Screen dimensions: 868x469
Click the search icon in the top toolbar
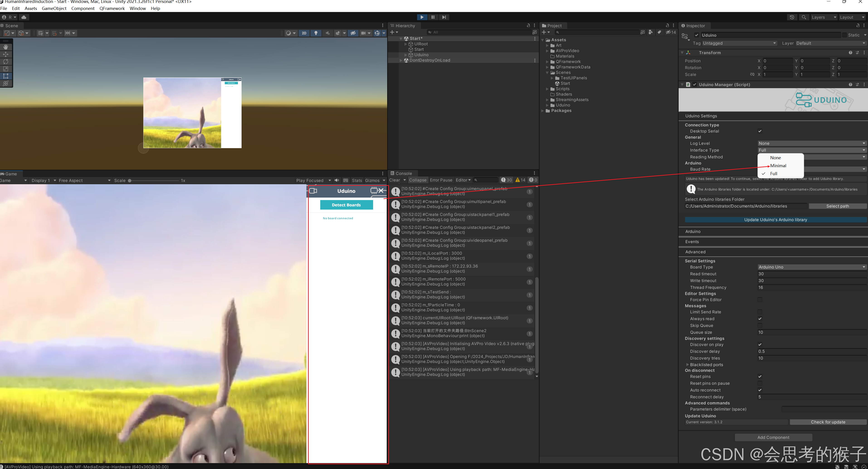(x=804, y=17)
